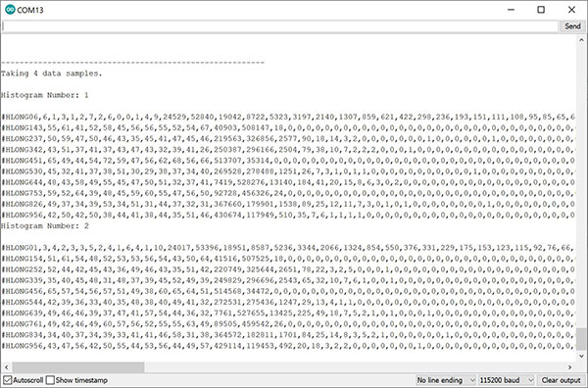Screen dimensions: 588x388
Task: Close the COM13 serial monitor window
Action: 571,10
